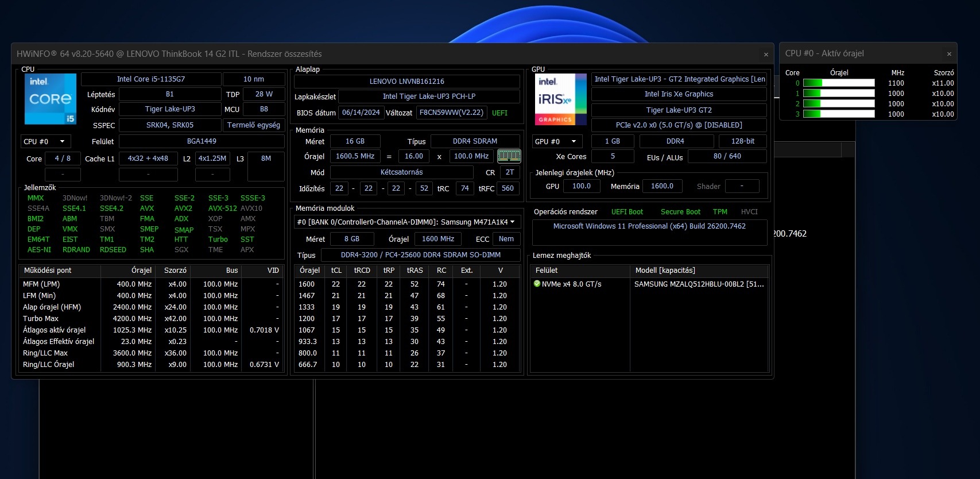Click the PCIe v2.0 x0 DISABLED field
The image size is (980, 479).
point(679,125)
